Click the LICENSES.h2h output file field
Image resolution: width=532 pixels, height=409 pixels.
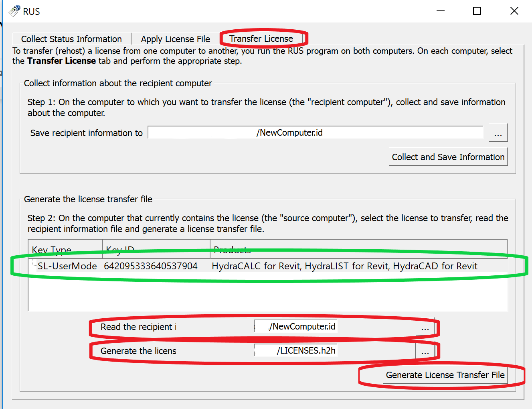coord(295,350)
